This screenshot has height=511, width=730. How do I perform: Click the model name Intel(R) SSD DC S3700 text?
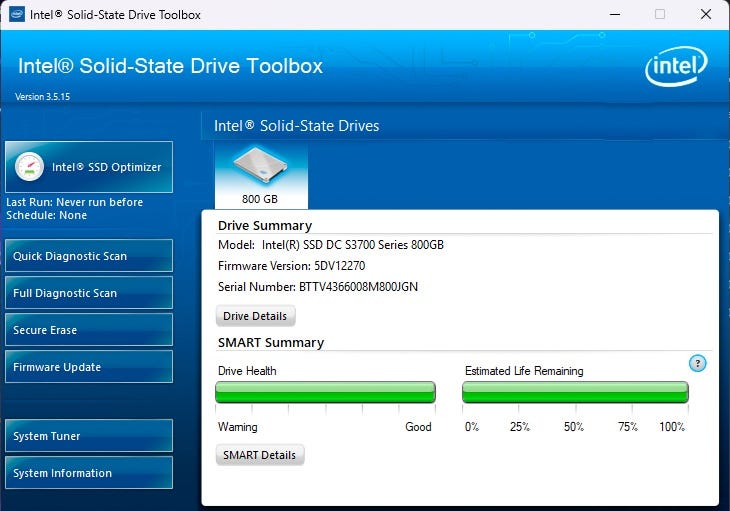[352, 245]
